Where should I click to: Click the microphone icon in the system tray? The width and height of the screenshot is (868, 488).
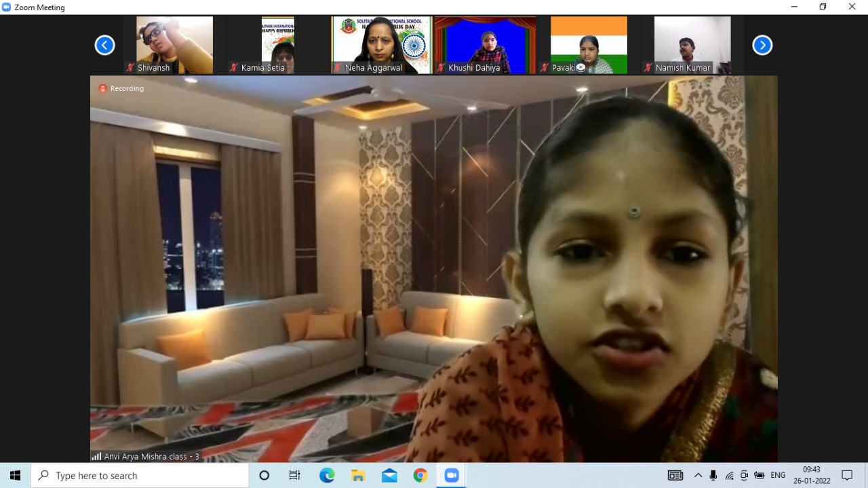[713, 475]
